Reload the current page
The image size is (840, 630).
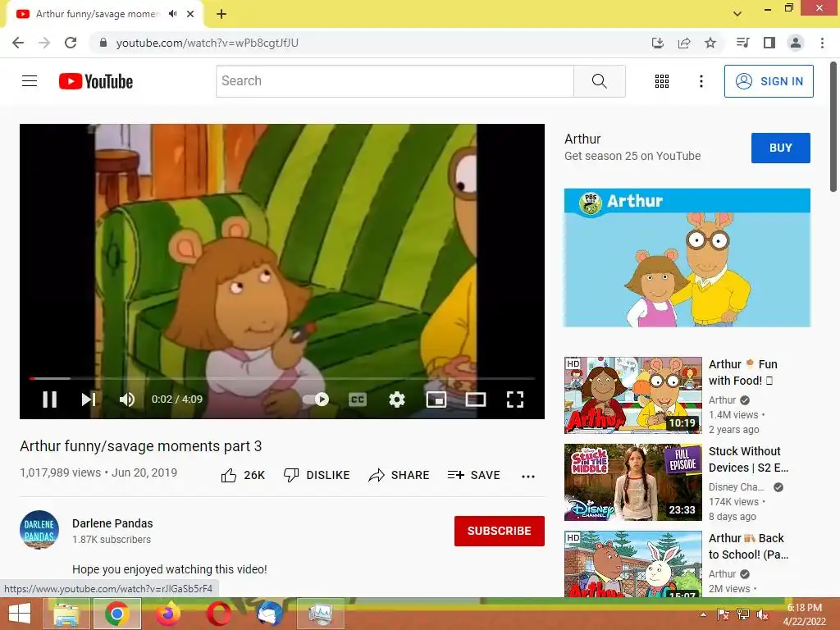pyautogui.click(x=71, y=43)
